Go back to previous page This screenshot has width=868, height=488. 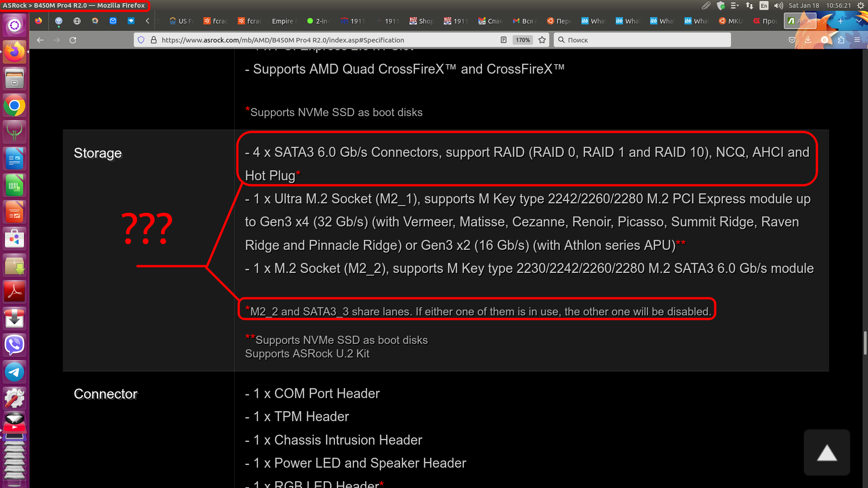click(x=40, y=40)
